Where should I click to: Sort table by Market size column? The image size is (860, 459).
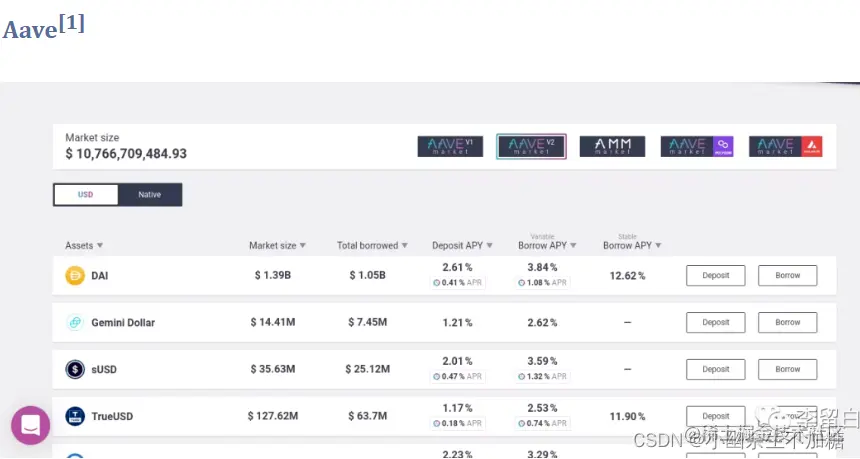pos(278,246)
